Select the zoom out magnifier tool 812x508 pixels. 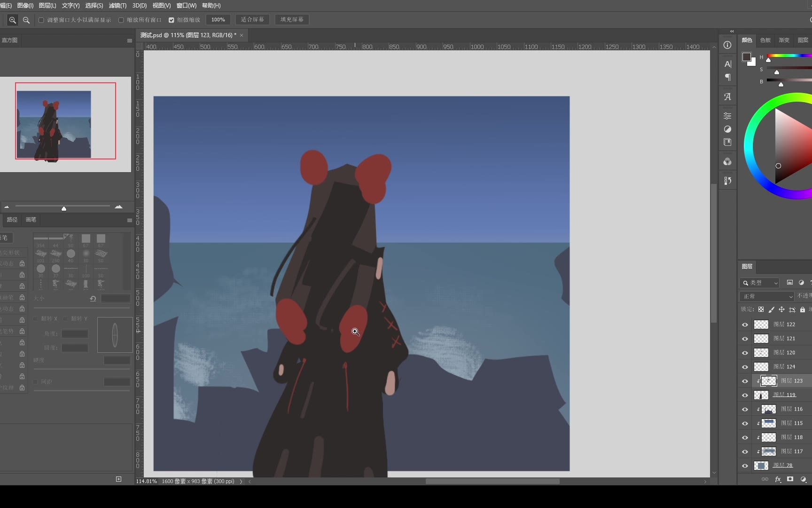point(26,20)
